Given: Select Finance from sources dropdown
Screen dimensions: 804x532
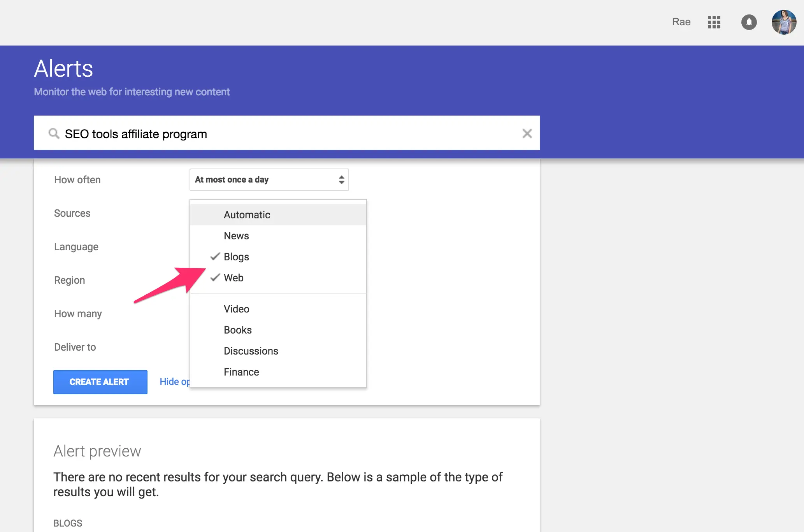Looking at the screenshot, I should tap(242, 371).
